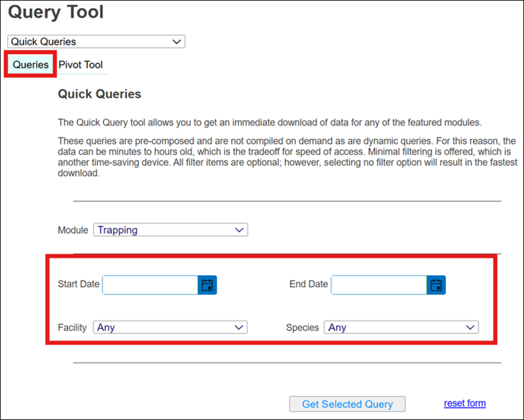Open the End Date calendar picker
The height and width of the screenshot is (420, 524).
pos(436,285)
